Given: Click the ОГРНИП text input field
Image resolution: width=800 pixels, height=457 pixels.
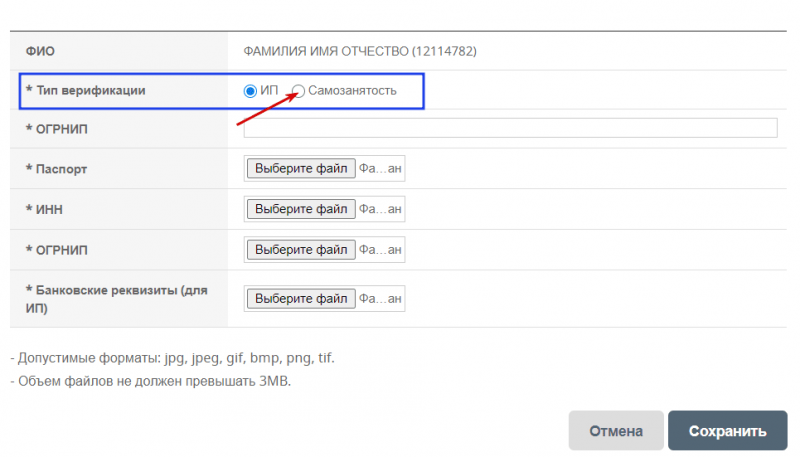Looking at the screenshot, I should [510, 128].
